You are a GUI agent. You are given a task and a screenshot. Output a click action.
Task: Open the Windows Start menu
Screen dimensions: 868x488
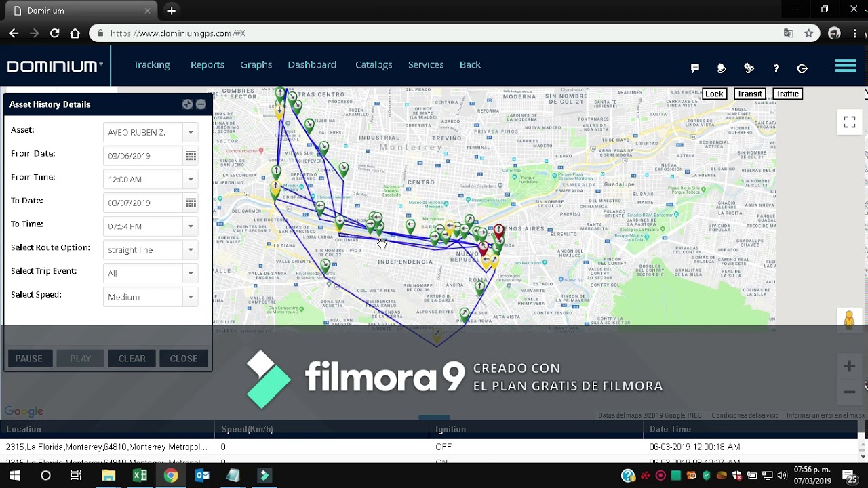coord(15,475)
